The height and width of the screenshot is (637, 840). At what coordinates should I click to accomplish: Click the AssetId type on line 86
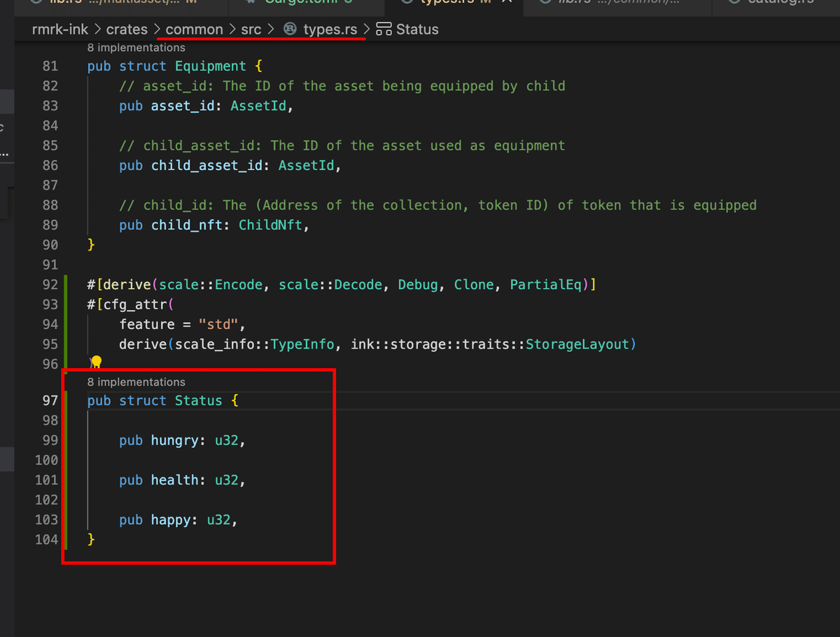pos(306,166)
